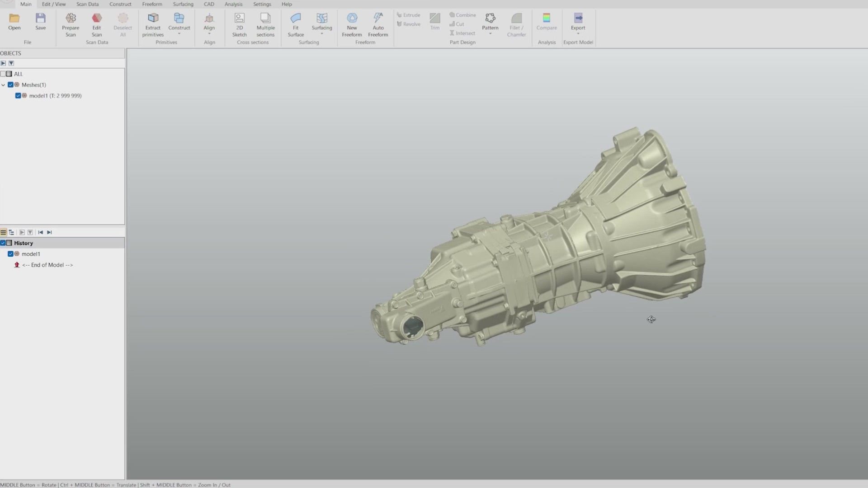The width and height of the screenshot is (868, 488).
Task: Open the Extract primitives tool
Action: pyautogui.click(x=153, y=19)
